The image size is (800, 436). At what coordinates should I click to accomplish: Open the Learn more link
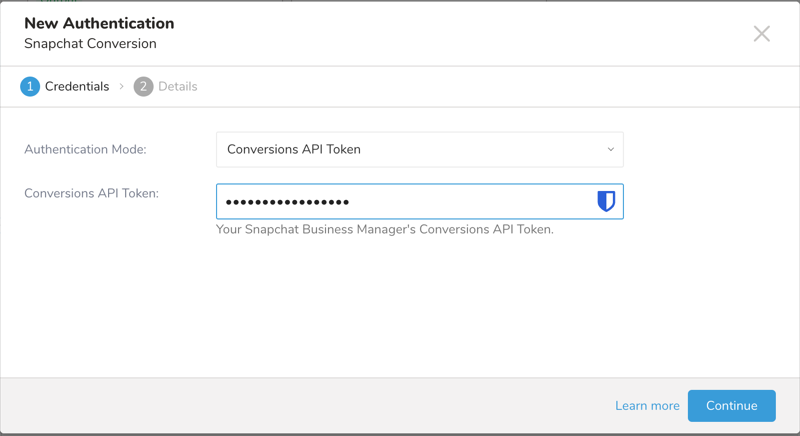coord(647,406)
